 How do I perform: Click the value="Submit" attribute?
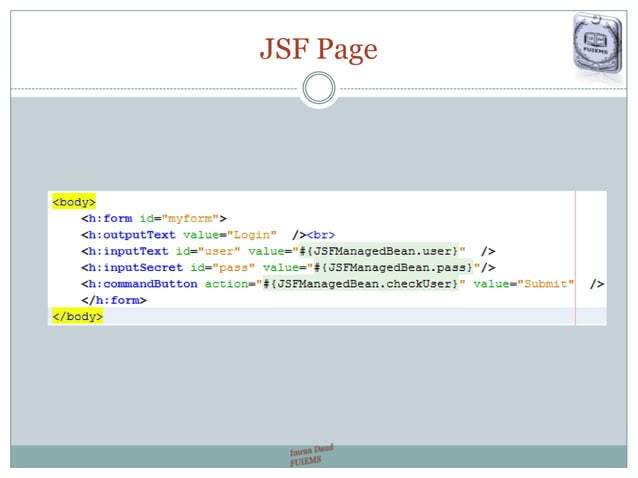[524, 284]
